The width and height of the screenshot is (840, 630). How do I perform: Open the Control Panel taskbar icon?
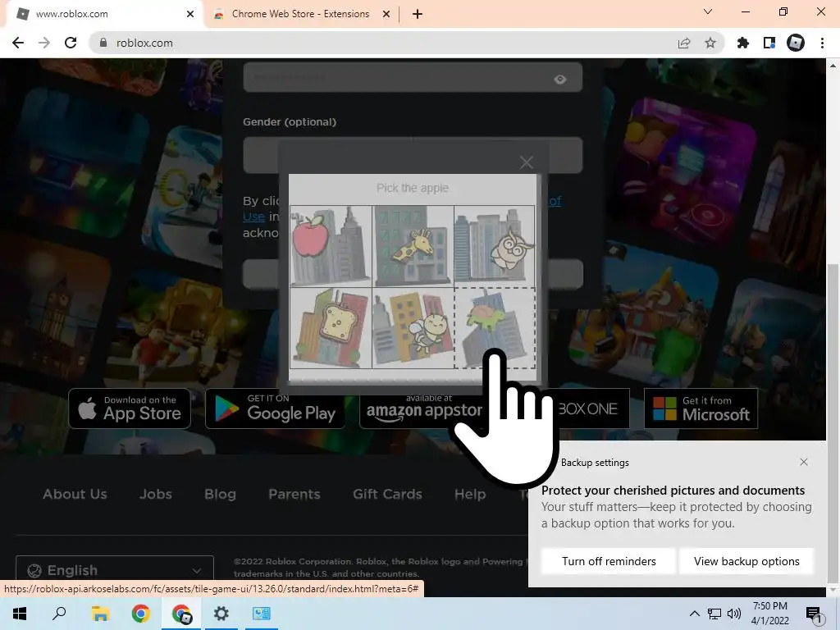click(x=262, y=614)
